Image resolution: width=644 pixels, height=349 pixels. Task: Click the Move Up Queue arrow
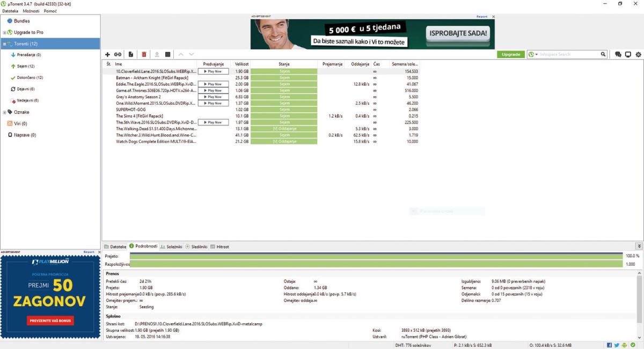(x=181, y=54)
